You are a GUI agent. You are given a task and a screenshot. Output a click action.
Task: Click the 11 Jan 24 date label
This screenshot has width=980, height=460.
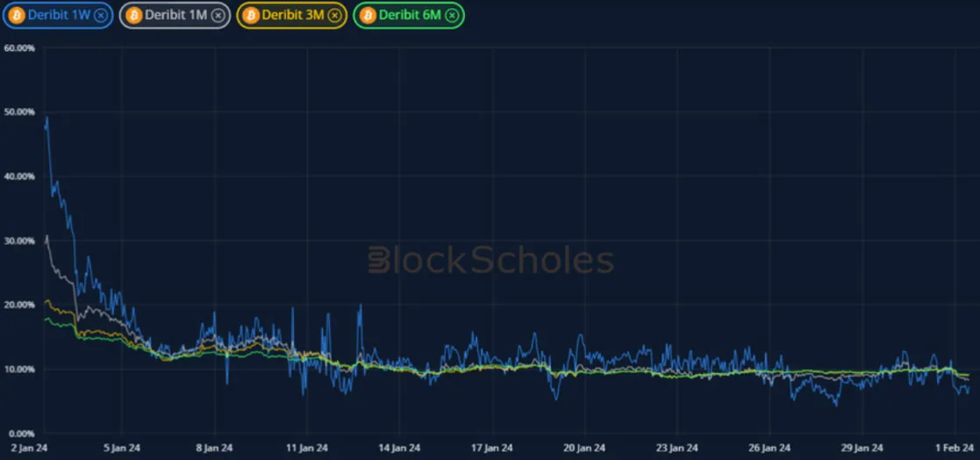tap(307, 448)
